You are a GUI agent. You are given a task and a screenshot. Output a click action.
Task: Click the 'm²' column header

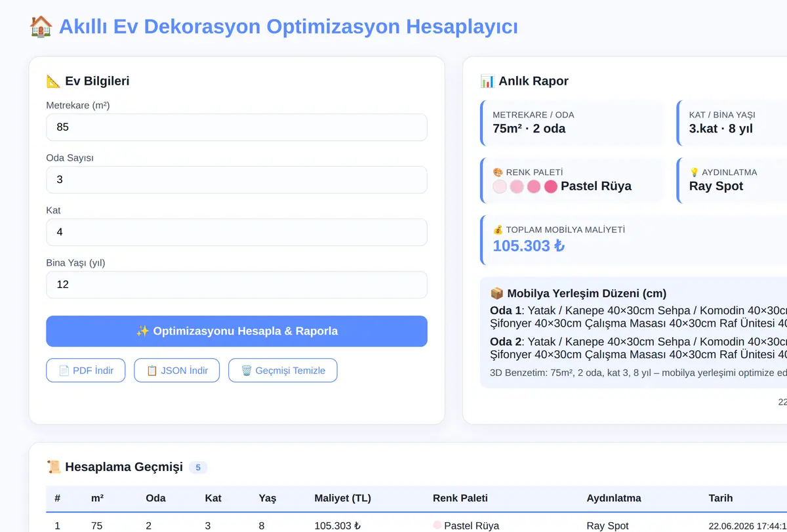coord(98,498)
